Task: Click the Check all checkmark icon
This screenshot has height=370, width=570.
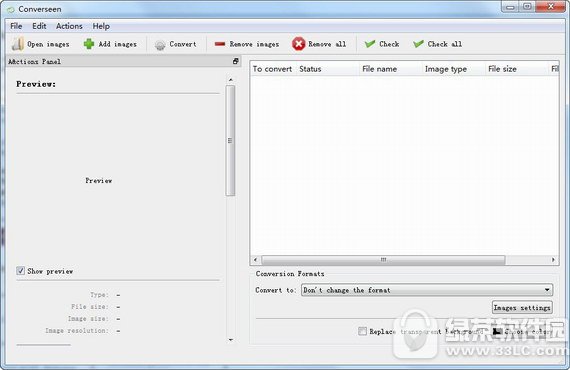Action: click(x=418, y=44)
